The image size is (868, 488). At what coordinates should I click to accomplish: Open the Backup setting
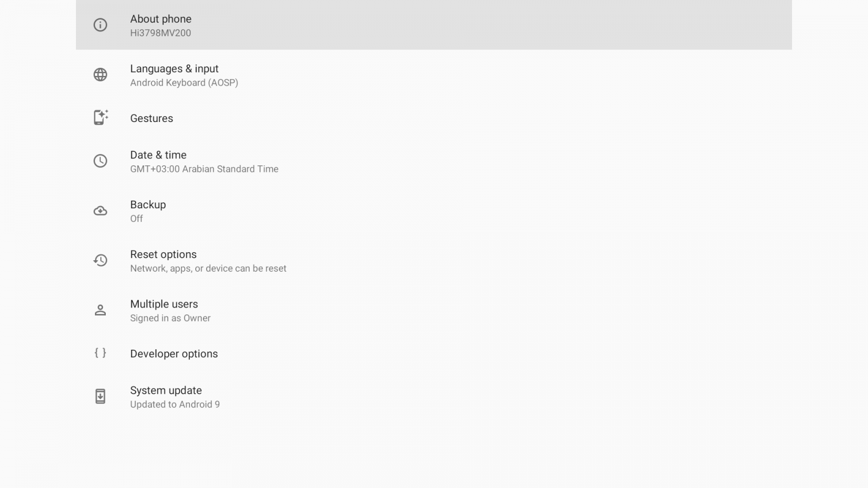pyautogui.click(x=148, y=205)
